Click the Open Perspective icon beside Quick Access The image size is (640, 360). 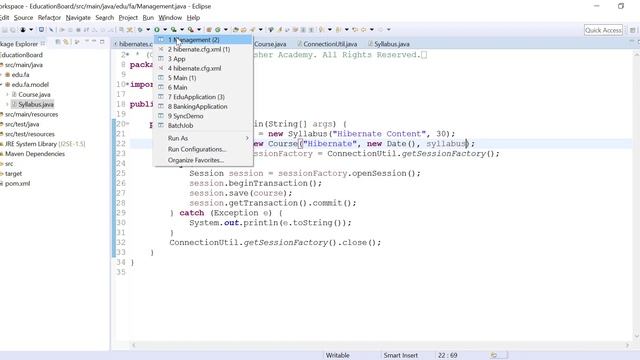[x=632, y=30]
